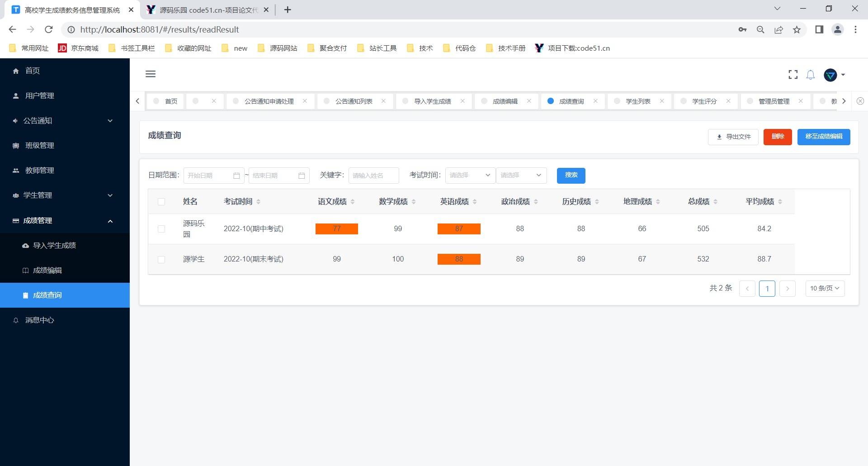Go to pagination page 1
The width and height of the screenshot is (868, 466).
(x=767, y=289)
